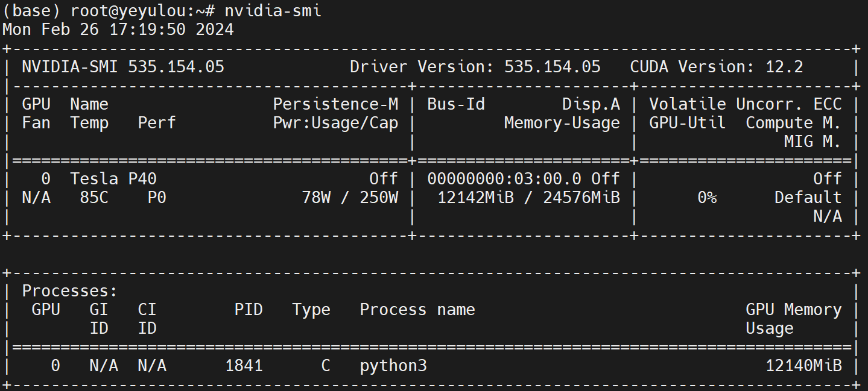Click the 85C temperature reading
868x391 pixels.
pyautogui.click(x=94, y=198)
